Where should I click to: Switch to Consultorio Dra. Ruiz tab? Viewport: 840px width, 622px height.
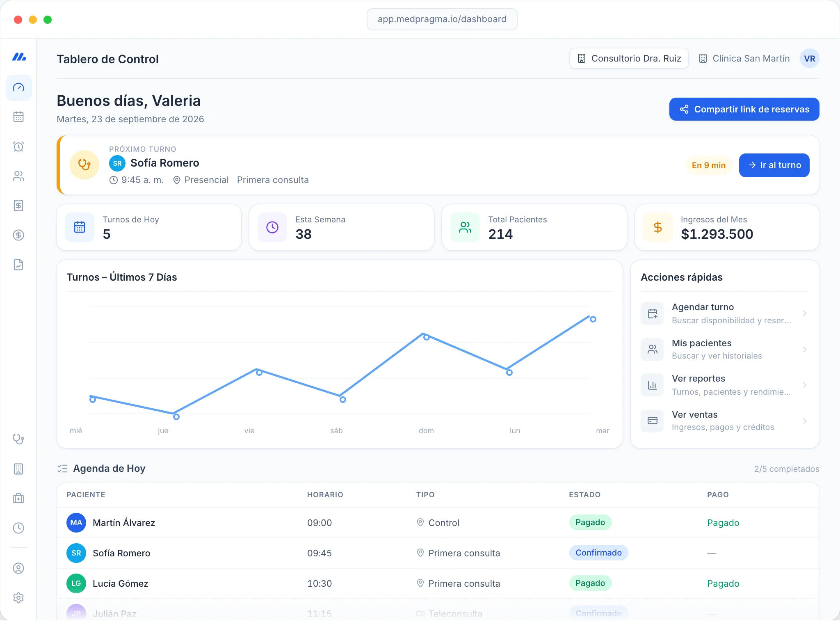[629, 58]
